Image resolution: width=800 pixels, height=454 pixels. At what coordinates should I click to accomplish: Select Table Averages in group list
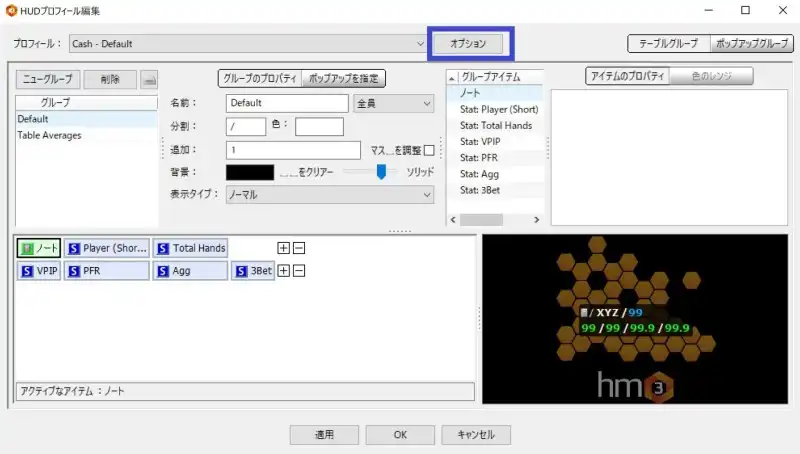click(x=50, y=135)
